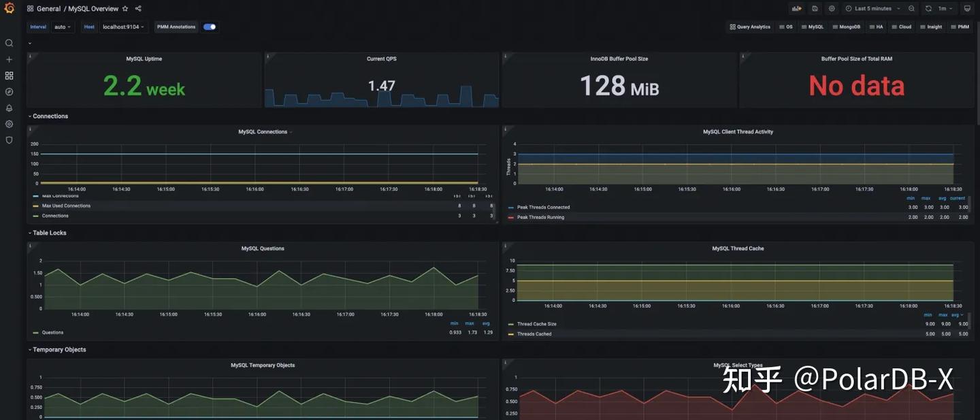The height and width of the screenshot is (420, 980).
Task: Add panel using the top bar icon
Action: click(796, 9)
